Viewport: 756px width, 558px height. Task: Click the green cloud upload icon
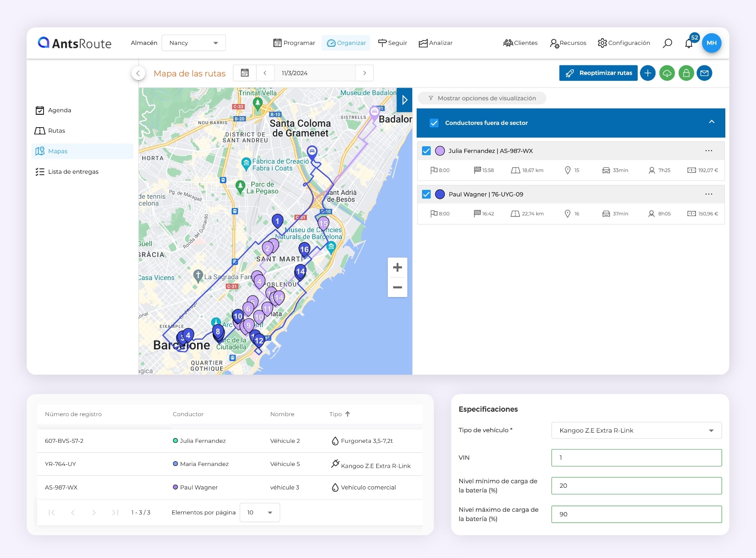tap(667, 73)
